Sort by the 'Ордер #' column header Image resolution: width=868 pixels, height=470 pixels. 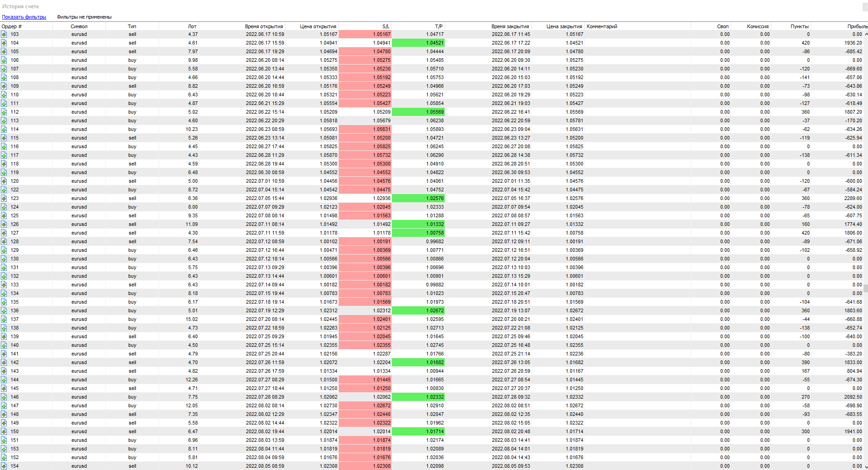[x=12, y=26]
